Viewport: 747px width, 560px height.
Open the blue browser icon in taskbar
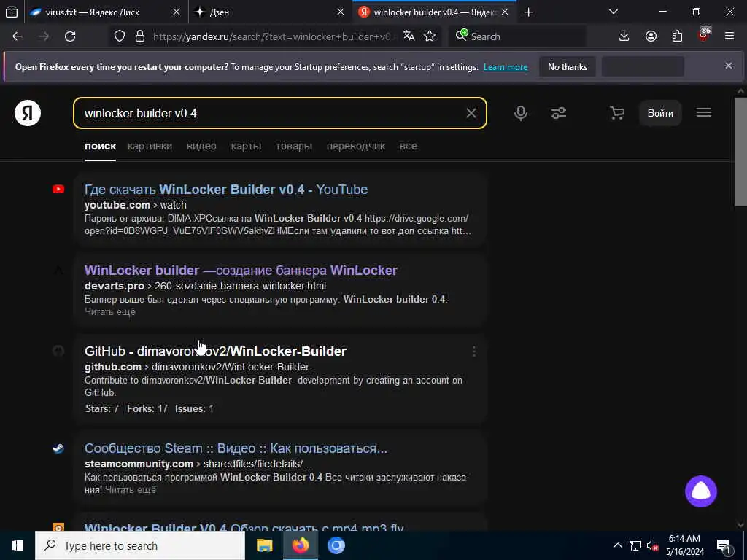(x=336, y=545)
